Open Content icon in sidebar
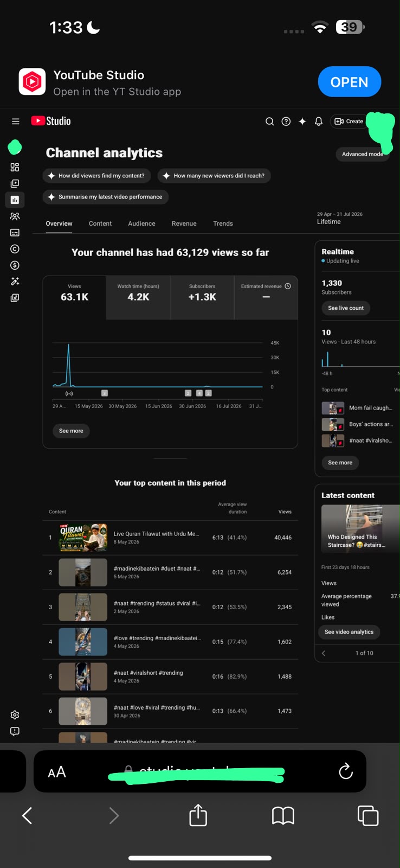 coord(15,183)
